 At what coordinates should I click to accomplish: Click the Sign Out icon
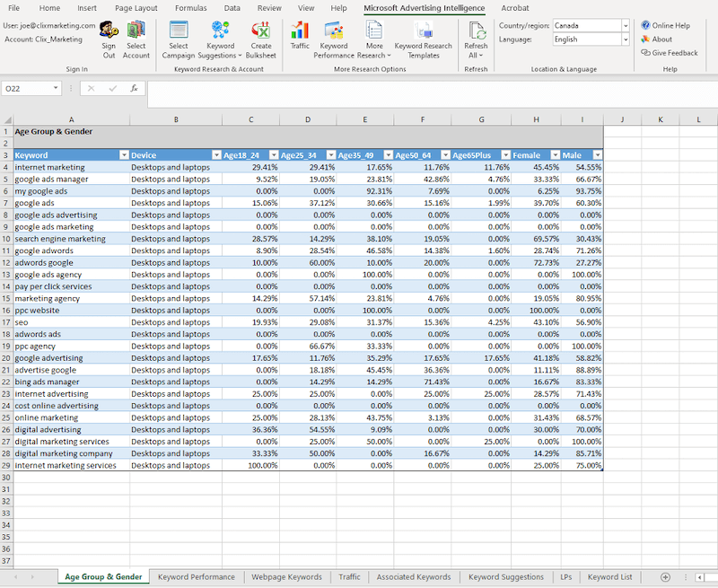click(109, 31)
